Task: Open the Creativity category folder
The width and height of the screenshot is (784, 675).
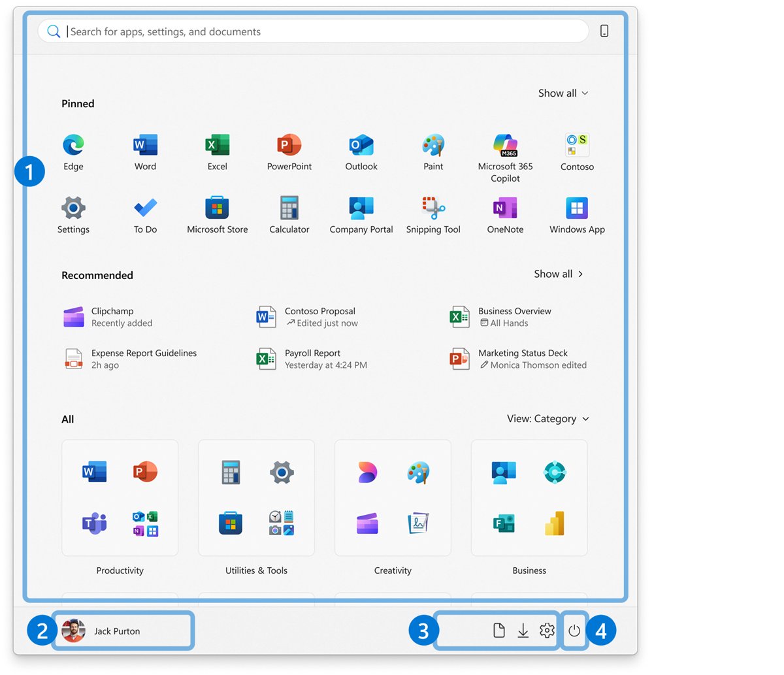Action: coord(393,498)
